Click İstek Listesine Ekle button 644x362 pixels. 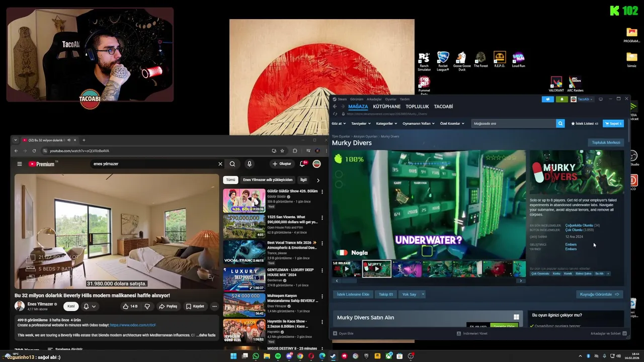coord(353,294)
